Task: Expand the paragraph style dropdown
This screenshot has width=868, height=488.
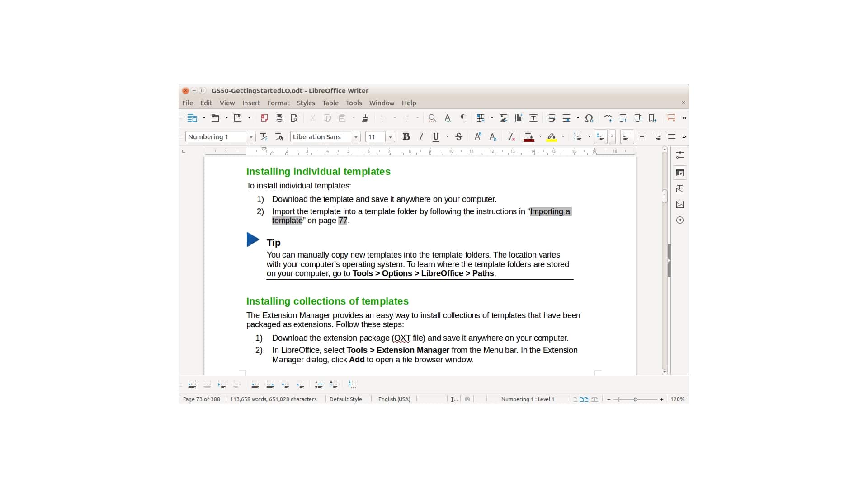Action: point(251,136)
